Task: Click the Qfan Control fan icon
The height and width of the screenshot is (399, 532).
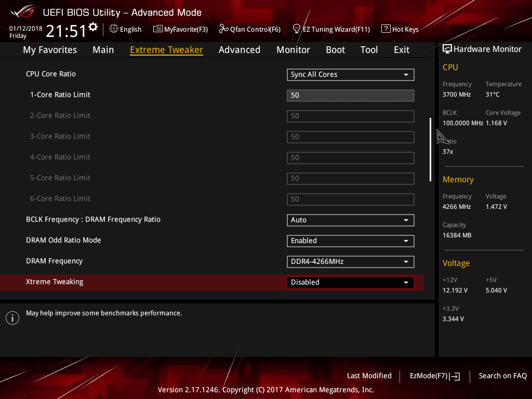Action: pos(223,29)
